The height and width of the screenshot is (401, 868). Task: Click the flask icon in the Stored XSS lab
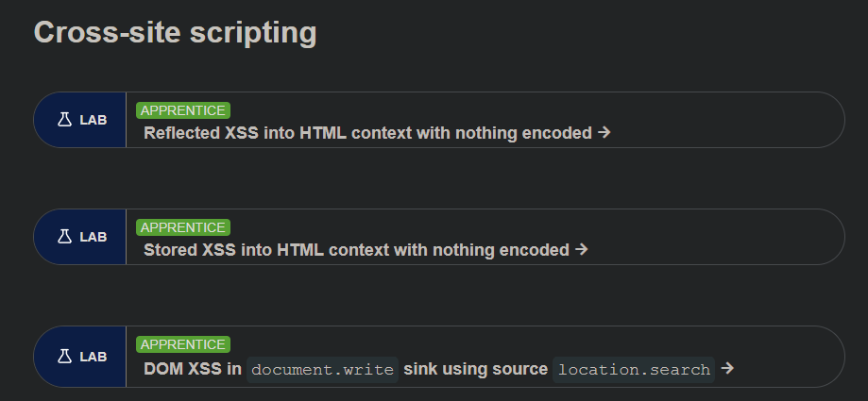[x=64, y=237]
